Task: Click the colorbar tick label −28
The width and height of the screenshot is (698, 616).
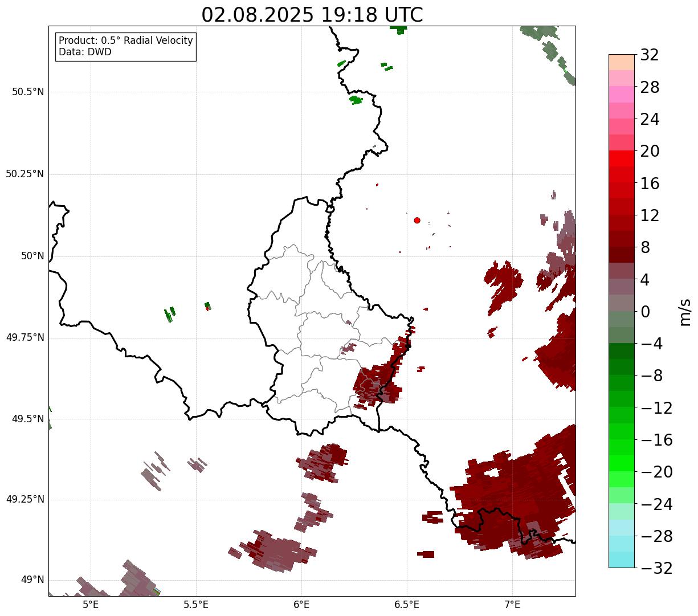Action: coord(656,536)
